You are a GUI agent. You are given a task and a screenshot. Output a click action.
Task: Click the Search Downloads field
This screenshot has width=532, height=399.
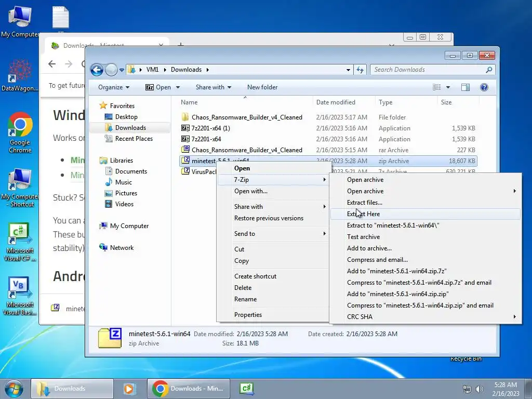pyautogui.click(x=433, y=70)
